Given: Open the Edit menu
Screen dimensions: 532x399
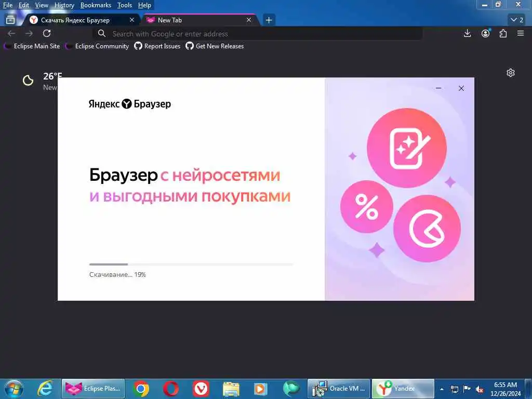Looking at the screenshot, I should 24,5.
